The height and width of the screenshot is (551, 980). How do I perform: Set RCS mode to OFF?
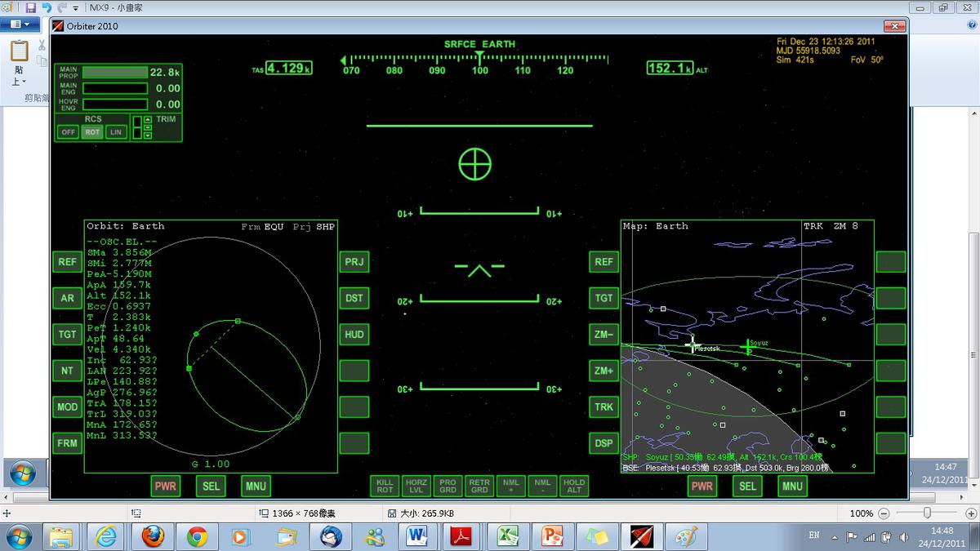(69, 131)
